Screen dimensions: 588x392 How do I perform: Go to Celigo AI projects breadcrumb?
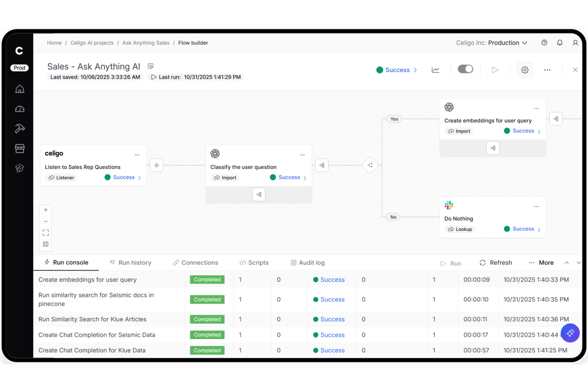click(x=92, y=43)
